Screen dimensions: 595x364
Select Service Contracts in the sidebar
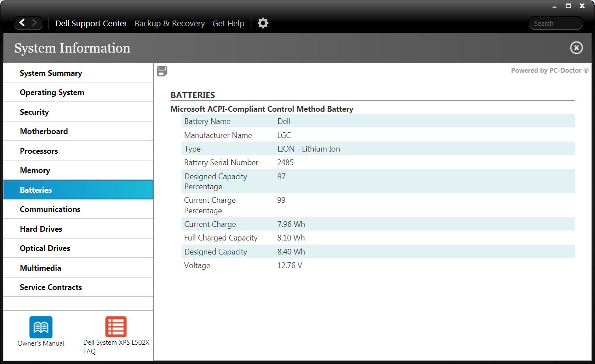pos(78,287)
